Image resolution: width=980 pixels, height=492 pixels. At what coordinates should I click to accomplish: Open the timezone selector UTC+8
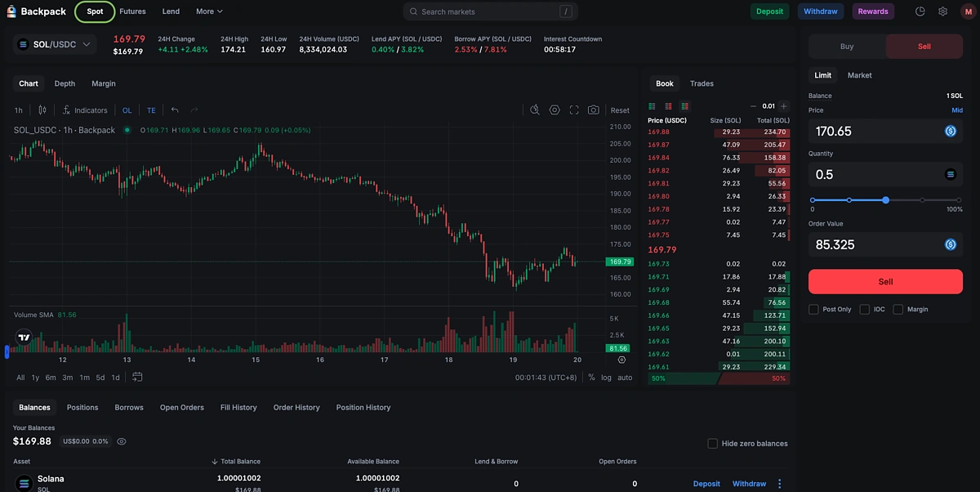(x=546, y=378)
